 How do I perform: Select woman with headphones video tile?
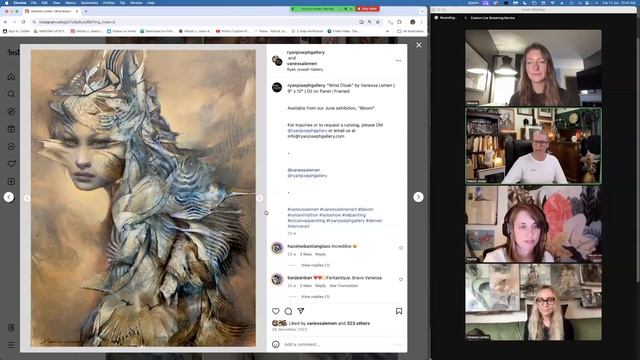point(533,224)
